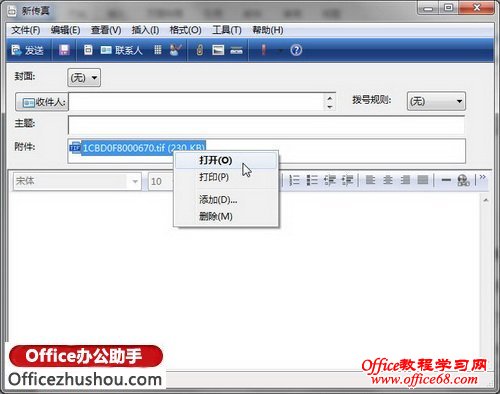Click the insert from scanner icon
Image resolution: width=500 pixels, height=394 pixels.
pyautogui.click(x=236, y=51)
